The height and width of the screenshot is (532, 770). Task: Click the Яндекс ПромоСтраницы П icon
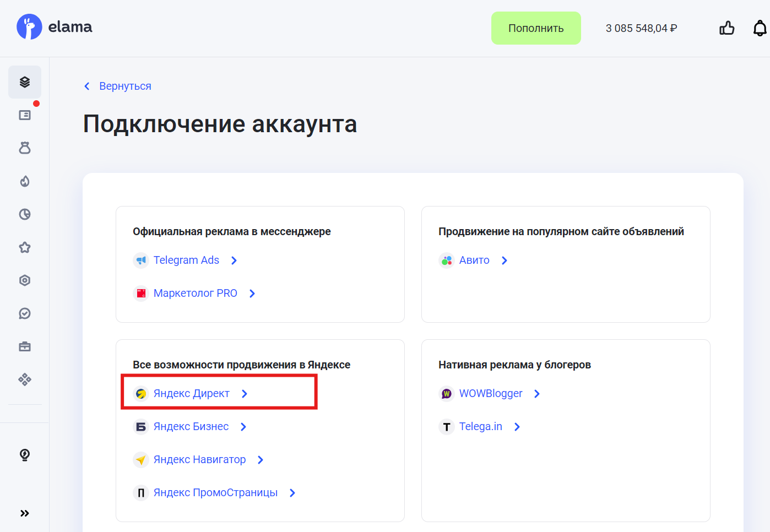pos(141,493)
